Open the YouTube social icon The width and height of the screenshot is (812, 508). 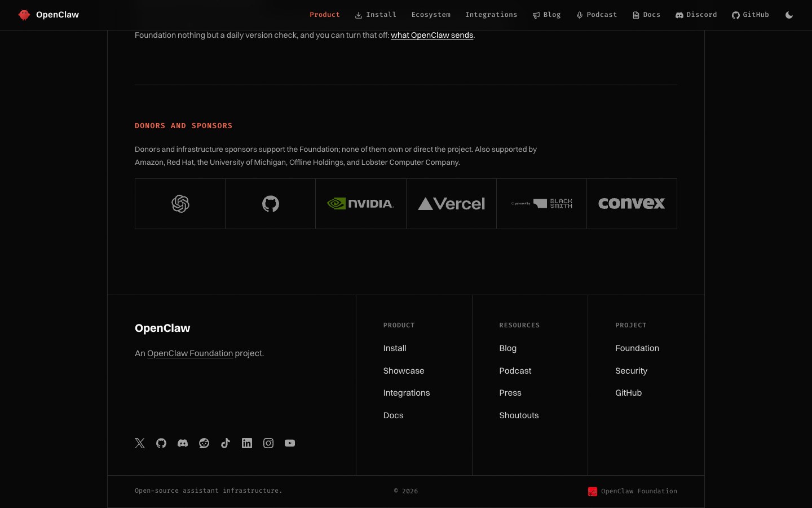[x=290, y=443]
